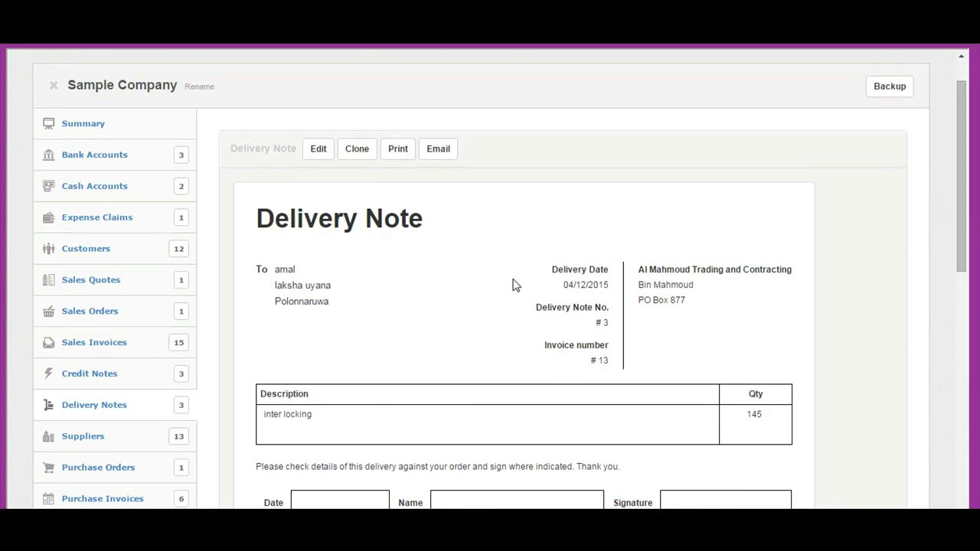Image resolution: width=980 pixels, height=551 pixels.
Task: Open the Summary tab
Action: tap(83, 123)
